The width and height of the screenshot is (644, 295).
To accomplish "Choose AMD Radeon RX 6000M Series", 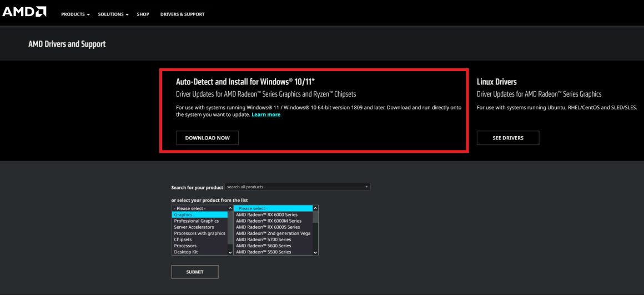I will [x=273, y=221].
